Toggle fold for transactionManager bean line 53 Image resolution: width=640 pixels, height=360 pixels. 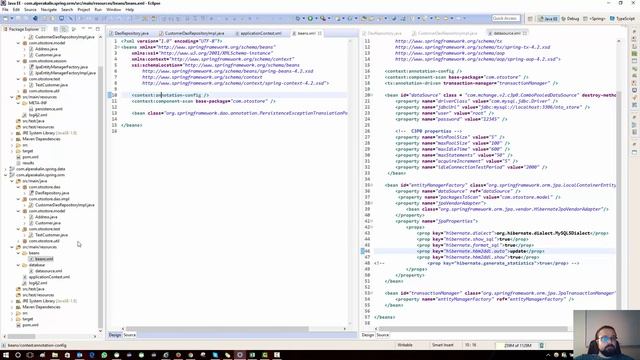pyautogui.click(x=372, y=293)
